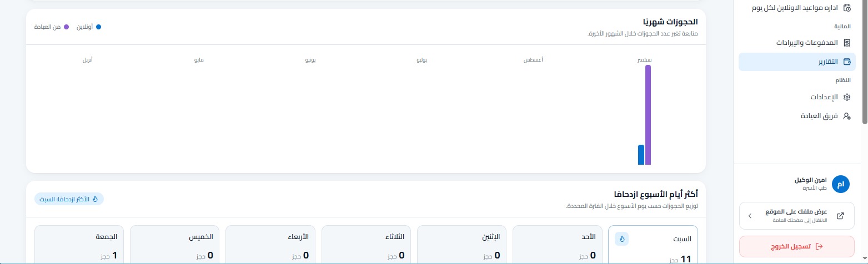Select the الجمعة day card

[79, 245]
